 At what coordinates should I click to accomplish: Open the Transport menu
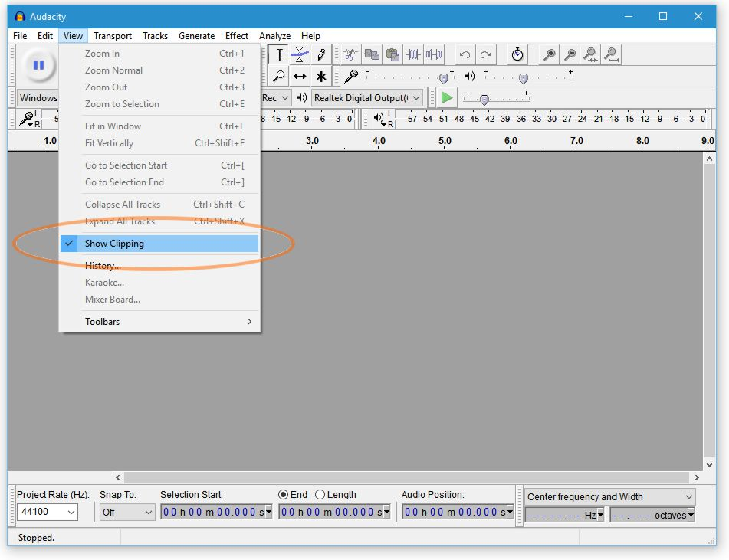tap(113, 36)
